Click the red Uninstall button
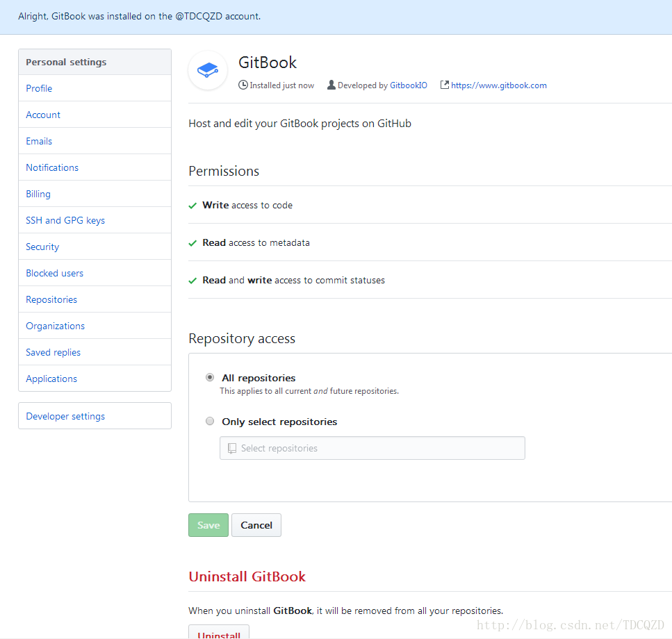The height and width of the screenshot is (639, 672). click(x=219, y=632)
